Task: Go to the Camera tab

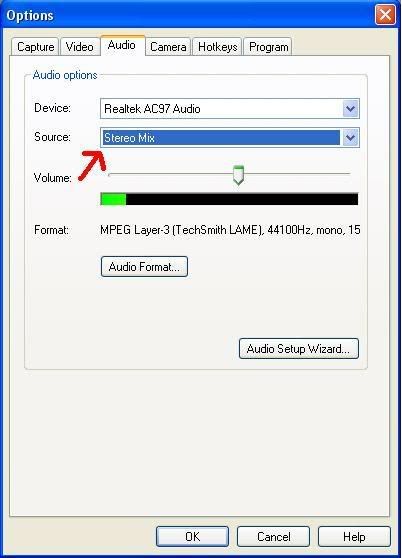Action: (168, 47)
